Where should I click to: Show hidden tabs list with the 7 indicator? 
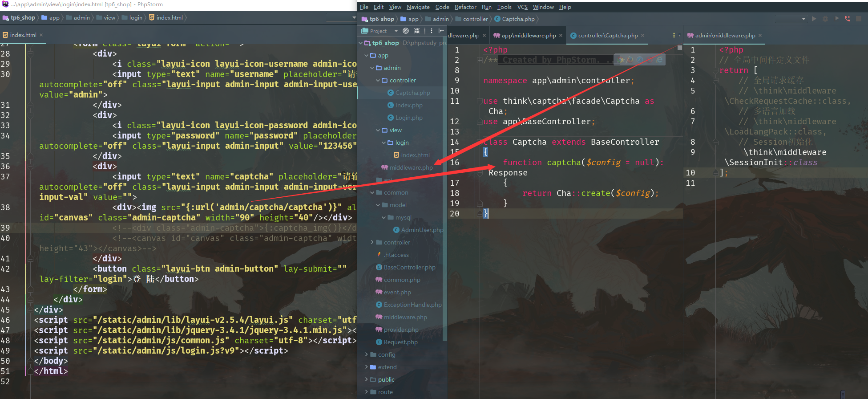point(676,35)
